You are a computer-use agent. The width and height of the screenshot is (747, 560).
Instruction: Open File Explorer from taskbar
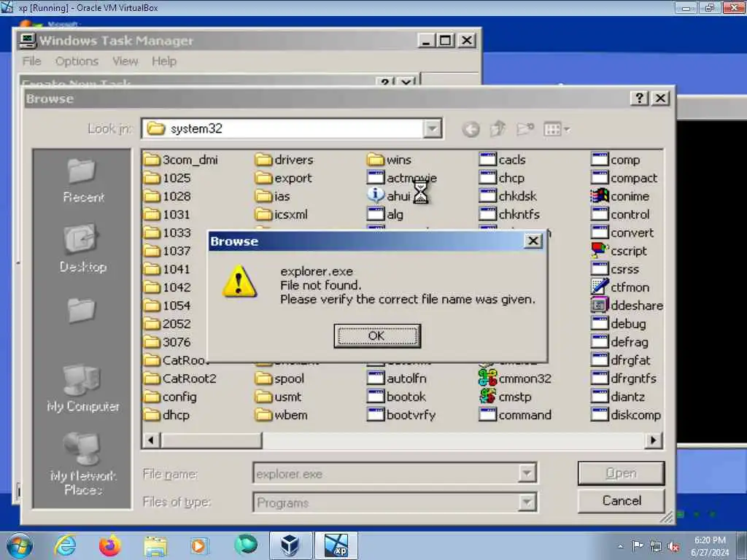pyautogui.click(x=155, y=545)
